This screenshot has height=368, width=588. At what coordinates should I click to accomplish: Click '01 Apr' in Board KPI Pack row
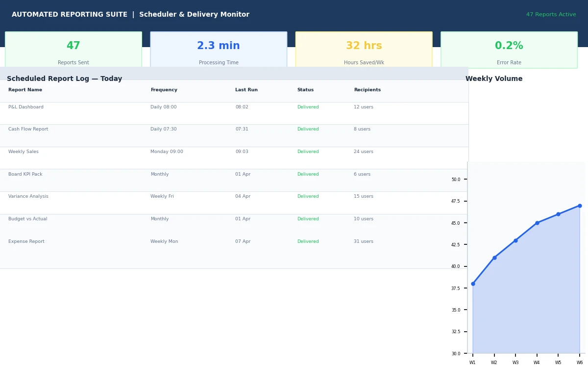pyautogui.click(x=243, y=175)
